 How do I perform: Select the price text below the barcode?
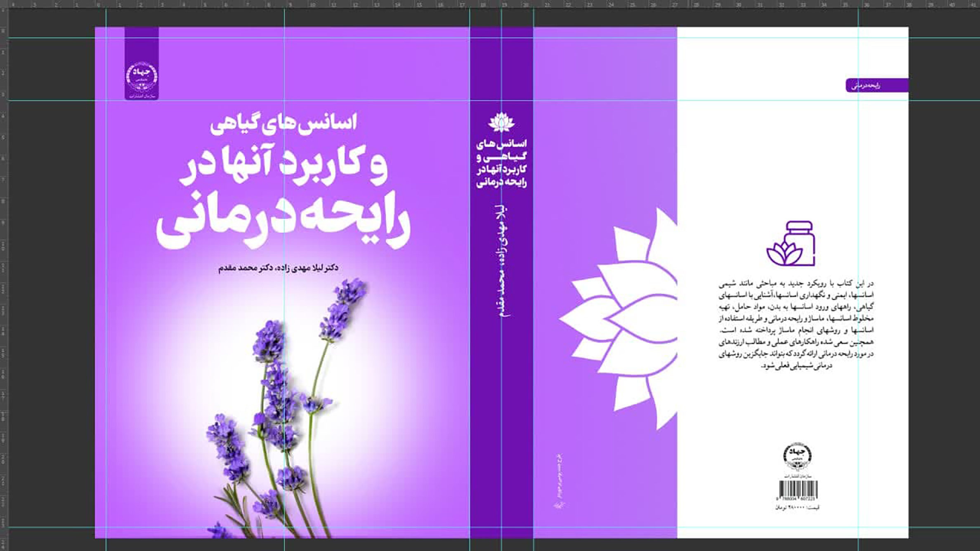pos(797,507)
